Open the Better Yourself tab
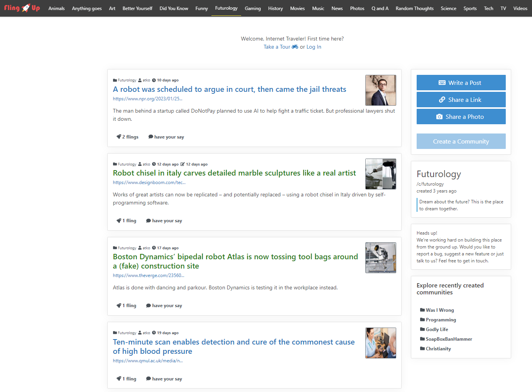Screen dimensions: 532x392 (x=137, y=8)
